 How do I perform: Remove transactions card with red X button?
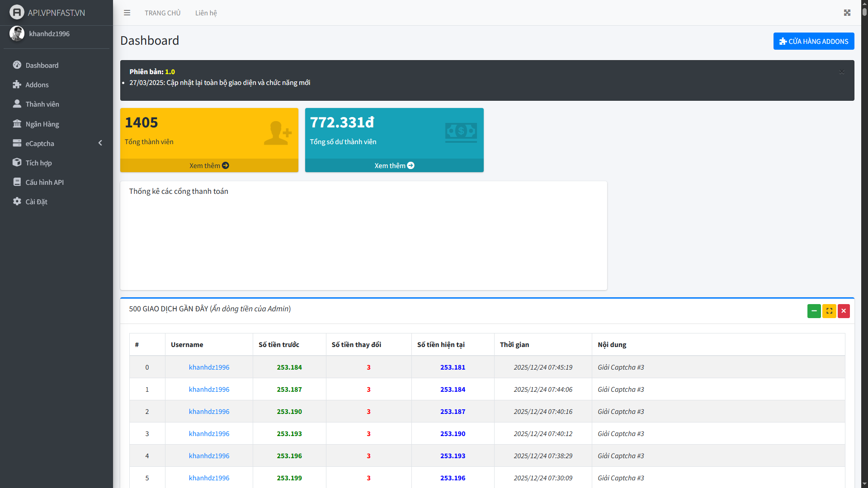pyautogui.click(x=844, y=311)
